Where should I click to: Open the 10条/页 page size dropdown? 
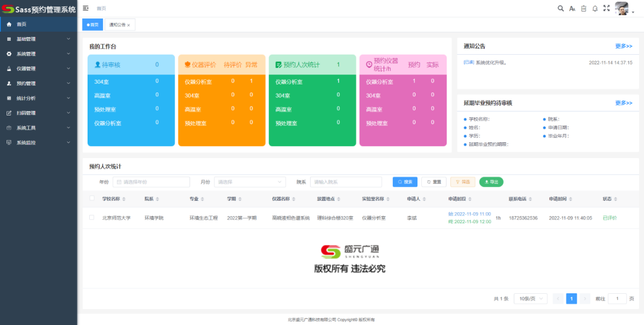[x=529, y=298]
